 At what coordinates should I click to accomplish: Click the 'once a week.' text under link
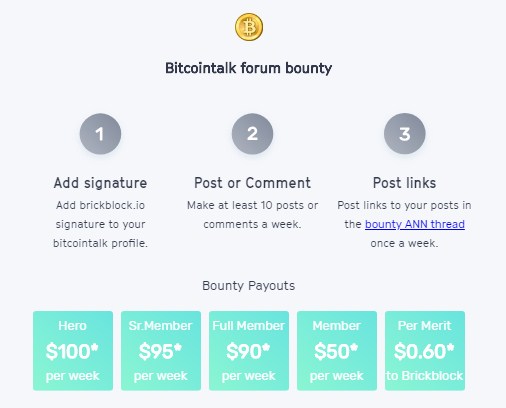pos(404,243)
